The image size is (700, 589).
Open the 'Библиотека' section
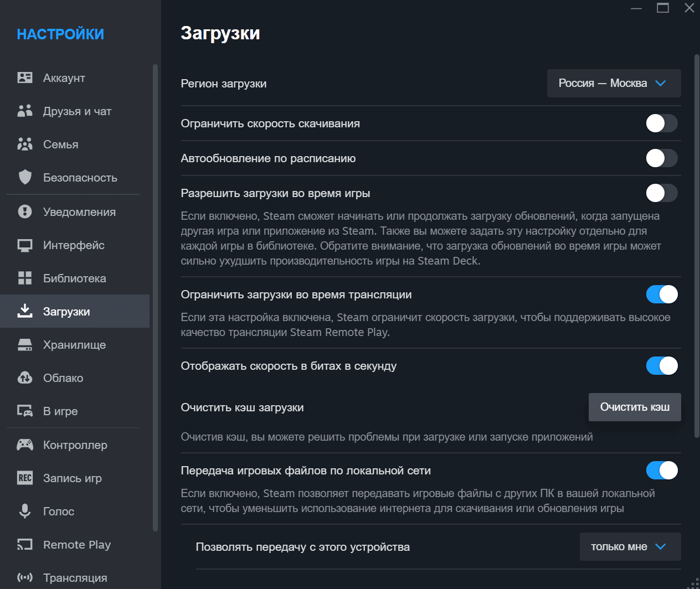[x=75, y=278]
